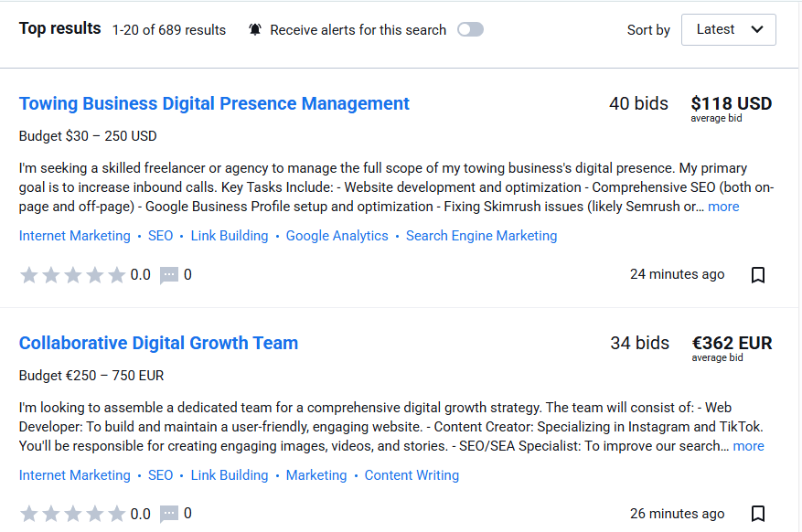Click comment icon in Collaborative Growth listing
The height and width of the screenshot is (532, 802).
click(169, 514)
